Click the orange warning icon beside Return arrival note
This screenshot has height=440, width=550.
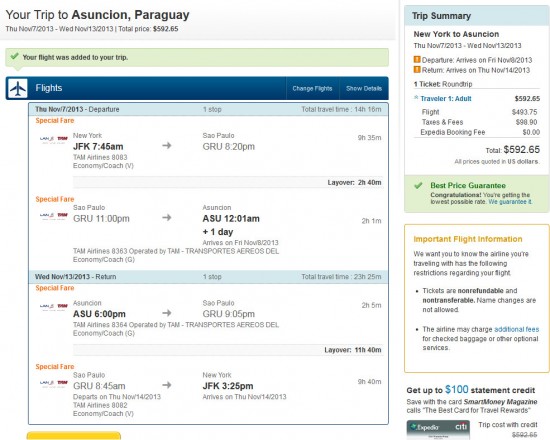tap(417, 69)
